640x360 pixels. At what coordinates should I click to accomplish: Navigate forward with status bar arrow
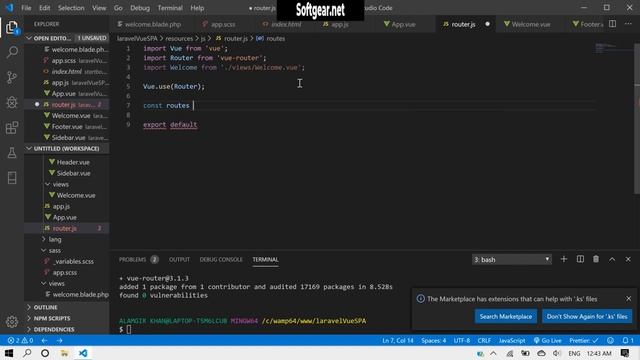pos(60,340)
